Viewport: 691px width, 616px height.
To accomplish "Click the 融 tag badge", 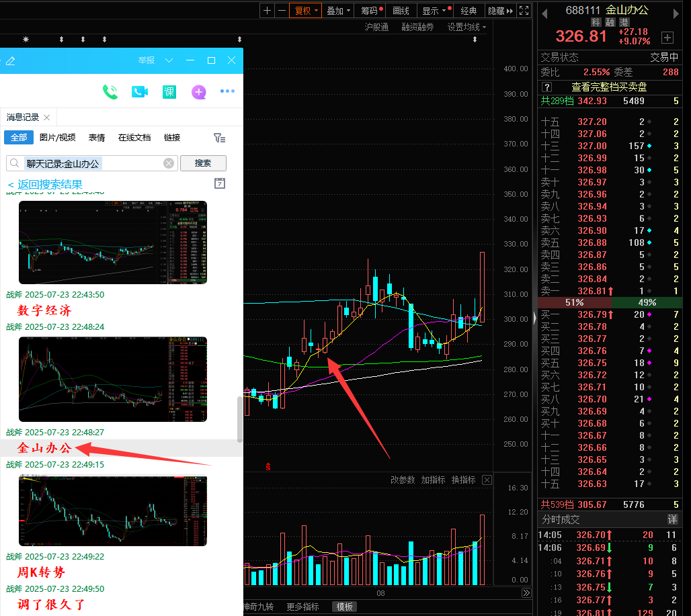I will [610, 22].
